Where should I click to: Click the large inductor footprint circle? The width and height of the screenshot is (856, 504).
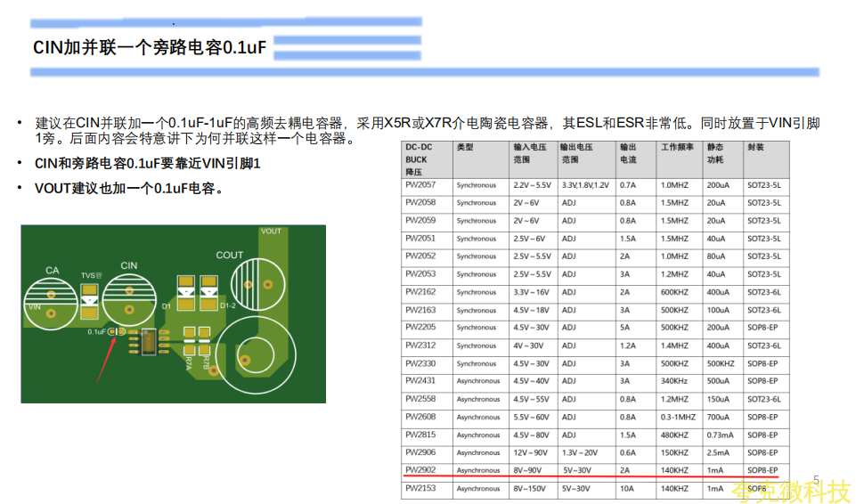pos(254,355)
